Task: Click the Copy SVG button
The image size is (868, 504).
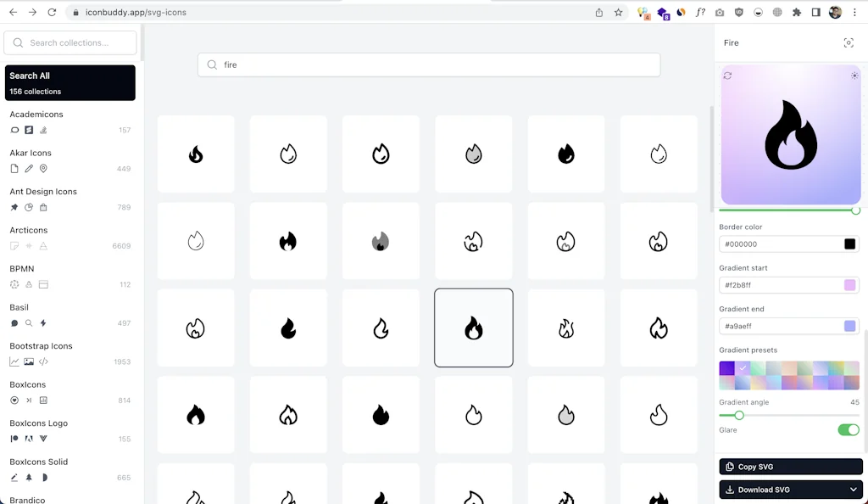Action: coord(790,466)
